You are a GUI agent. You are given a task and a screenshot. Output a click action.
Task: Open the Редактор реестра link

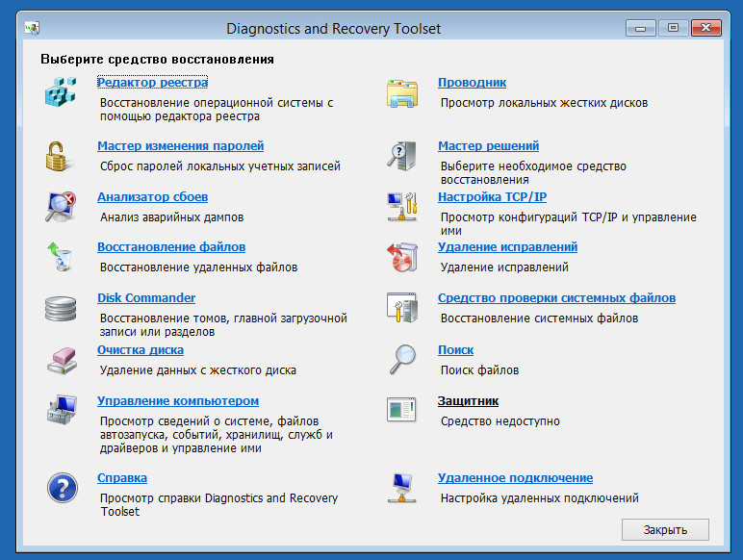point(153,83)
